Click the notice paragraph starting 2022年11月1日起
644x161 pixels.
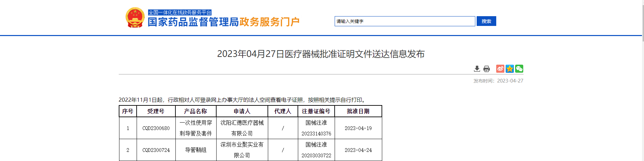[243, 100]
